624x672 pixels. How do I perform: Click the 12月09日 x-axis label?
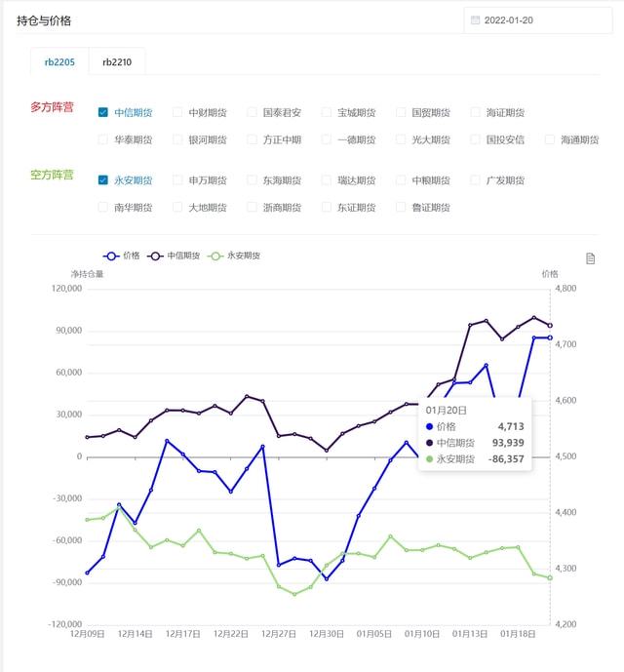87,634
